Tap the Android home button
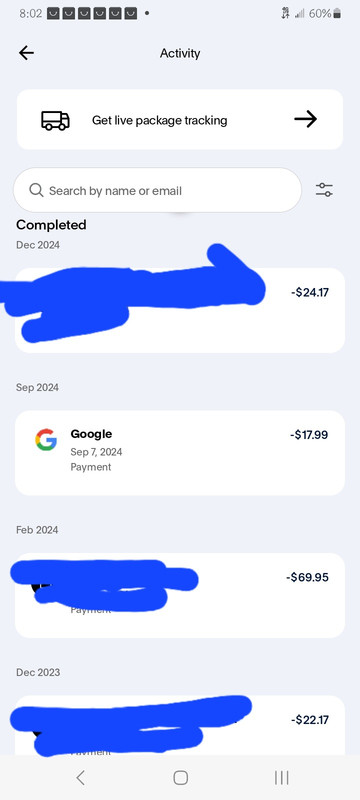The image size is (360, 800). (x=181, y=778)
